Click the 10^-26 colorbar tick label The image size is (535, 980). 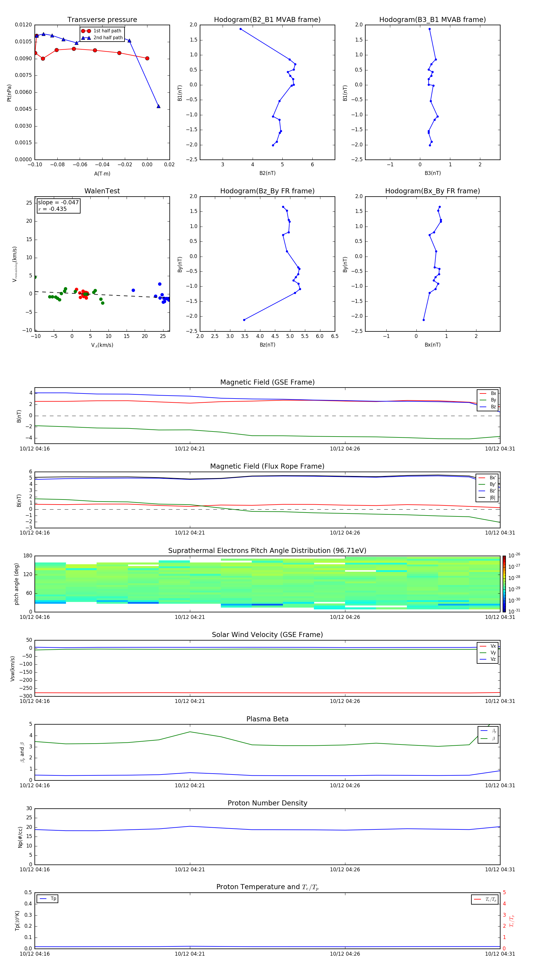(x=514, y=555)
